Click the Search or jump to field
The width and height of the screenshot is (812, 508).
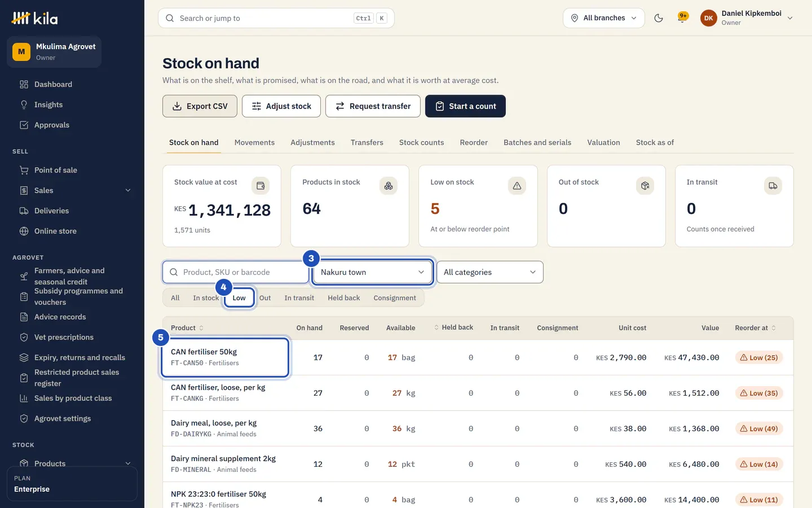coord(276,18)
